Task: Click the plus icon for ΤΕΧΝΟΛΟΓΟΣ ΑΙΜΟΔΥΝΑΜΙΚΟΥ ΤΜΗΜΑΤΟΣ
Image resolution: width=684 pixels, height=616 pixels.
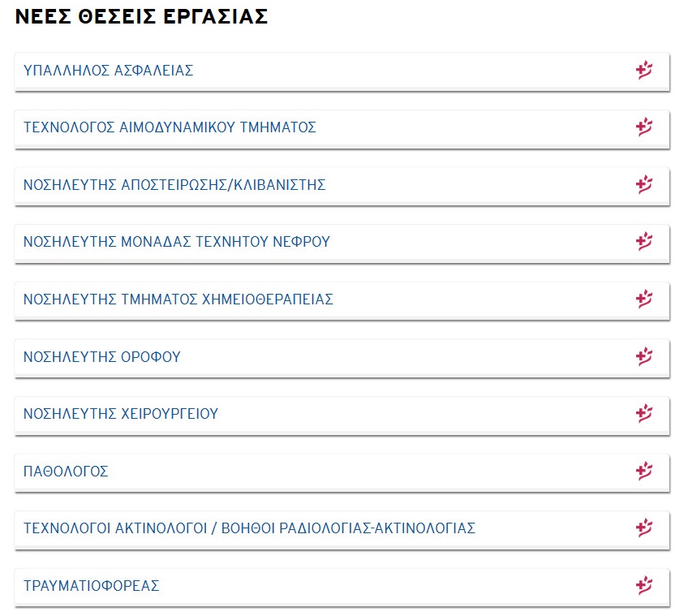Action: tap(644, 127)
